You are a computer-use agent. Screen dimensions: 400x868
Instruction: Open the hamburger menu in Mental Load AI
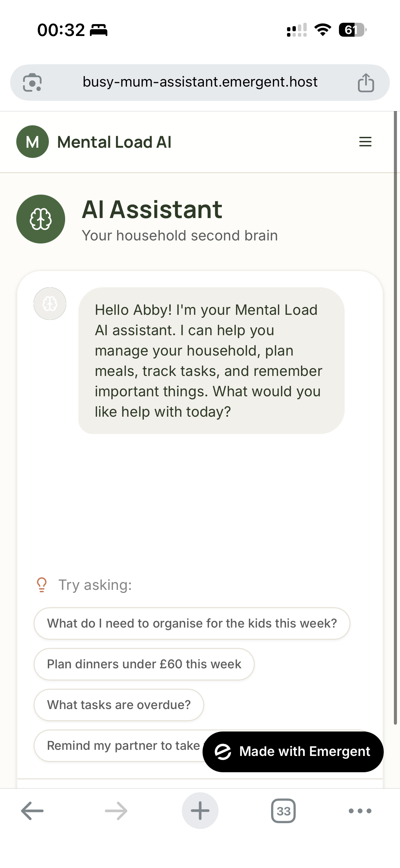pyautogui.click(x=365, y=142)
